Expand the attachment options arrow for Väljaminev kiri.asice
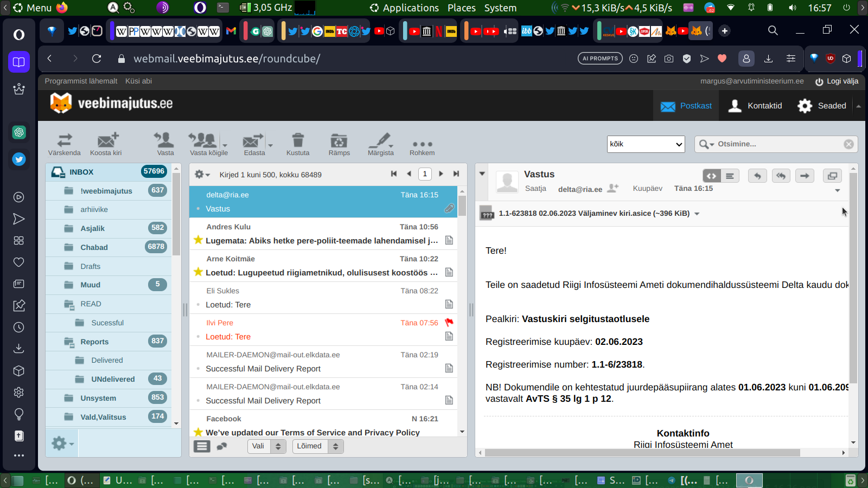Screen dimensions: 868x488 pyautogui.click(x=697, y=214)
